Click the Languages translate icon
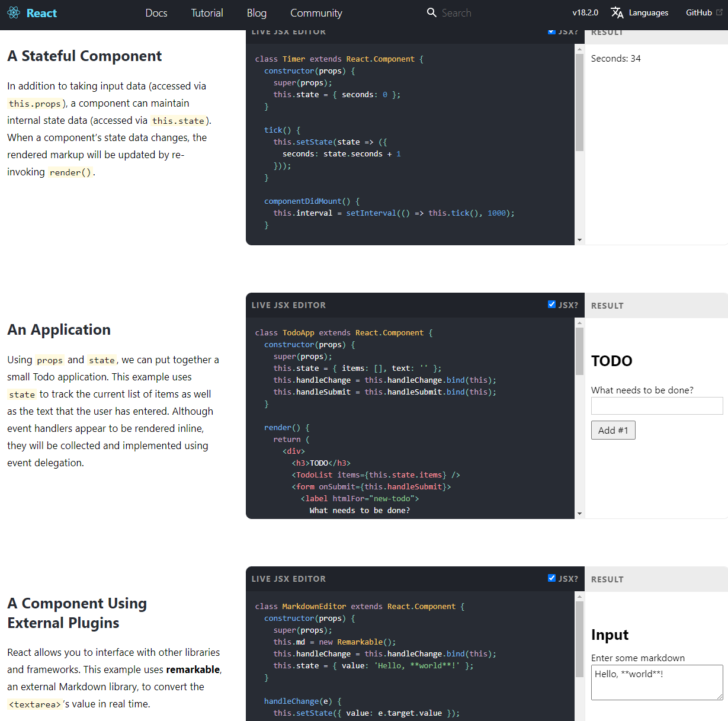This screenshot has height=721, width=728. click(617, 12)
